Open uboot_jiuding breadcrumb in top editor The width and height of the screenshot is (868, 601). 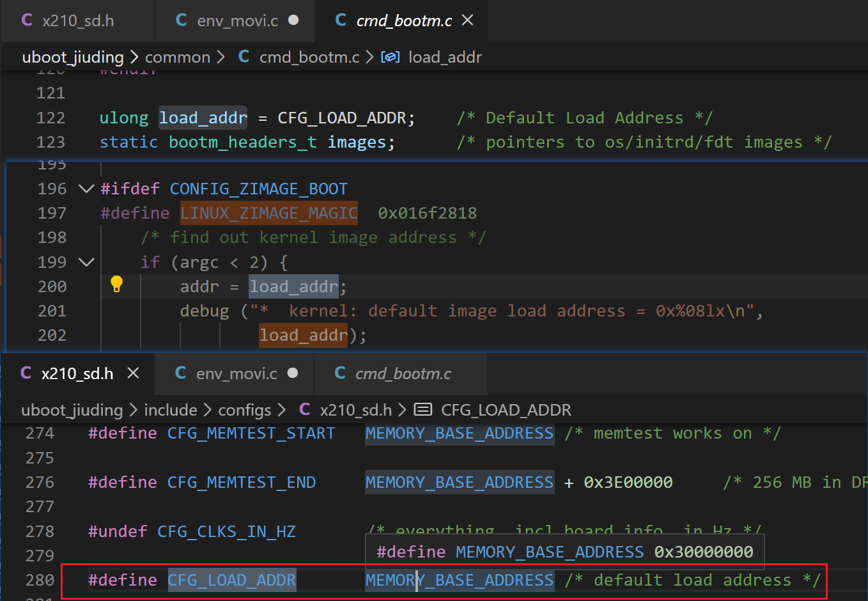pos(73,57)
